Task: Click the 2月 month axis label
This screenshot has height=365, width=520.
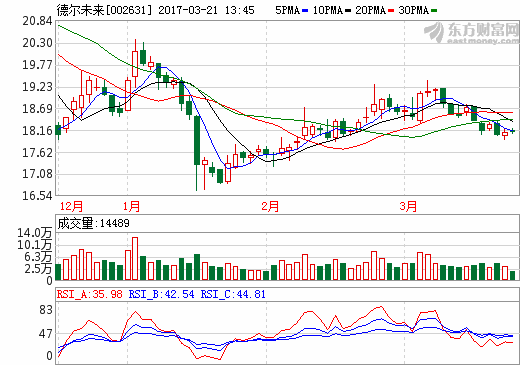Action: pos(270,206)
